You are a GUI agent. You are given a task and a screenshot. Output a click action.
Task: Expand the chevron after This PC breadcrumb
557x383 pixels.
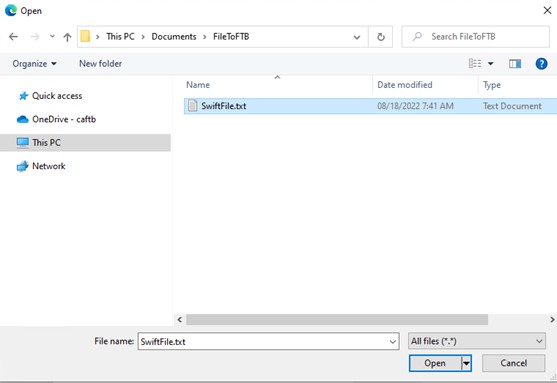[x=143, y=37]
